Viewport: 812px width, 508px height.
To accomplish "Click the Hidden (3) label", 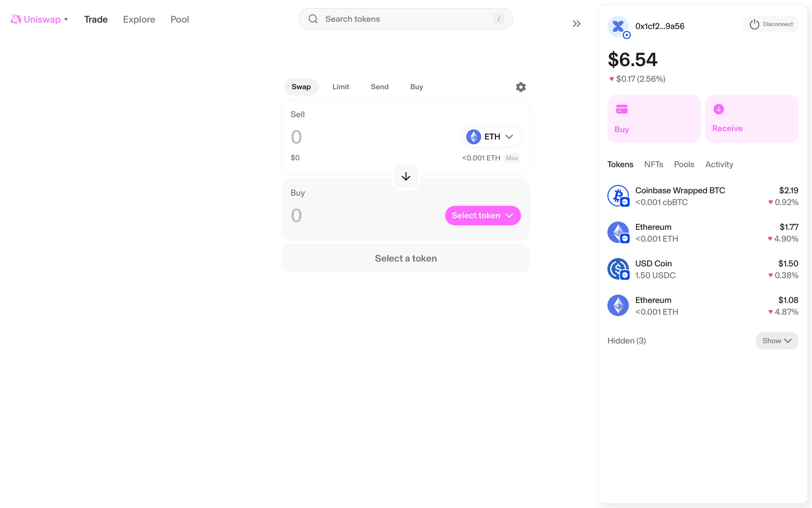I will point(626,341).
